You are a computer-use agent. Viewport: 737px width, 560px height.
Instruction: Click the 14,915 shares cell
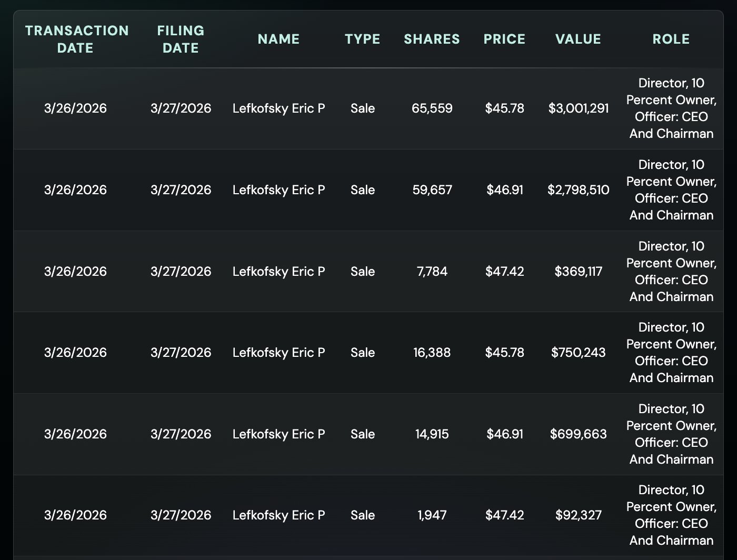tap(432, 434)
